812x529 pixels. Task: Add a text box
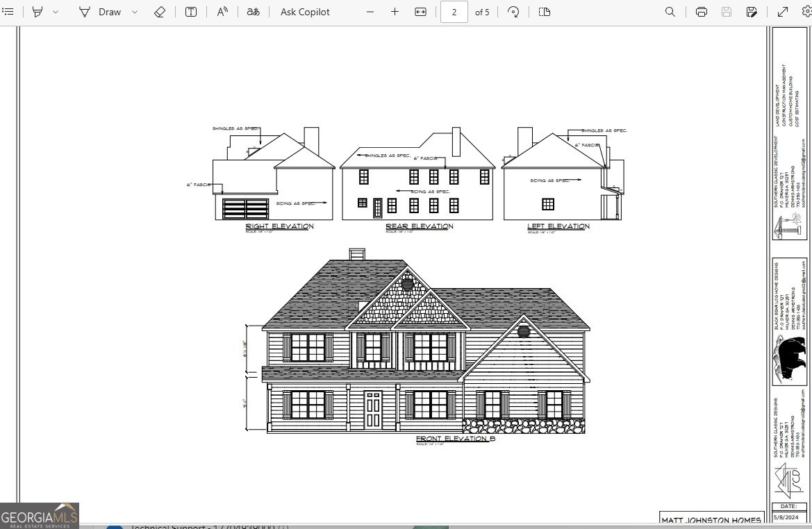pos(190,11)
